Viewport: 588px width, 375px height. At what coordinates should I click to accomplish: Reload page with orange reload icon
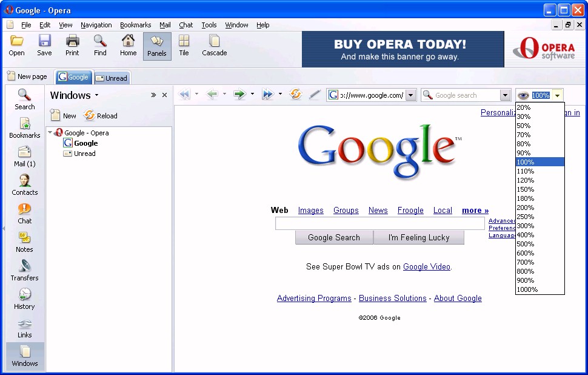(295, 94)
